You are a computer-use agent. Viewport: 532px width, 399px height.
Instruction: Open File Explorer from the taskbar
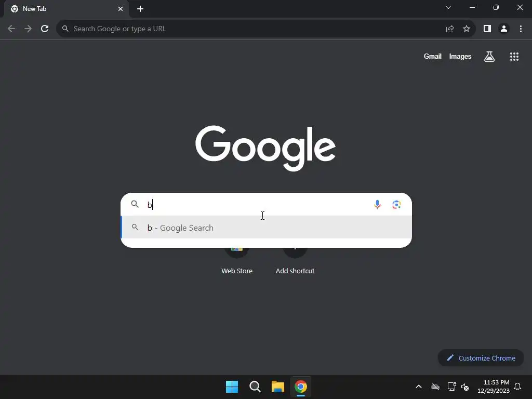tap(278, 387)
